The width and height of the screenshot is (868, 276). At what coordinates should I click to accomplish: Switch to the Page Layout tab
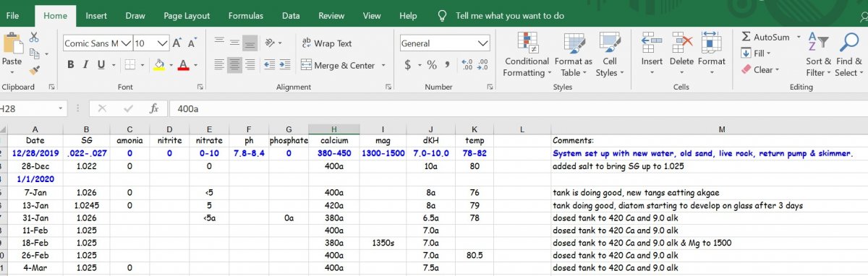[187, 15]
